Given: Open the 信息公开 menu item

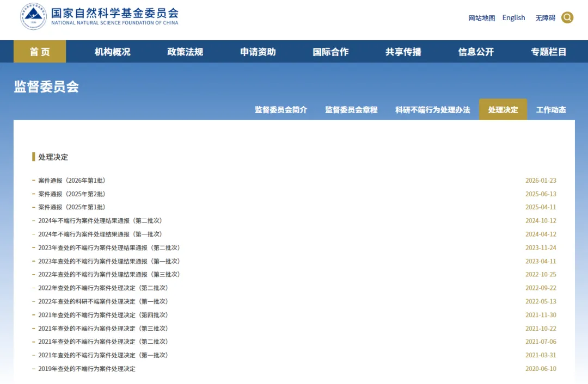Looking at the screenshot, I should [x=476, y=52].
